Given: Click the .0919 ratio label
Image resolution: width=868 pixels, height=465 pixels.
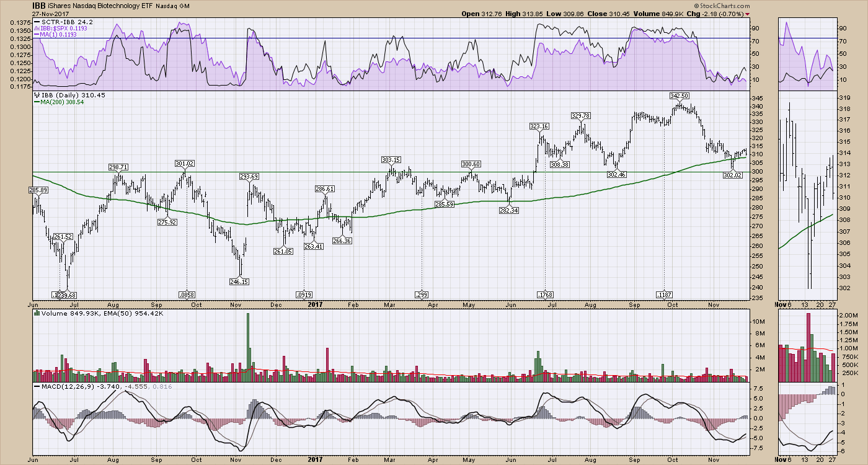Looking at the screenshot, I should (x=304, y=294).
